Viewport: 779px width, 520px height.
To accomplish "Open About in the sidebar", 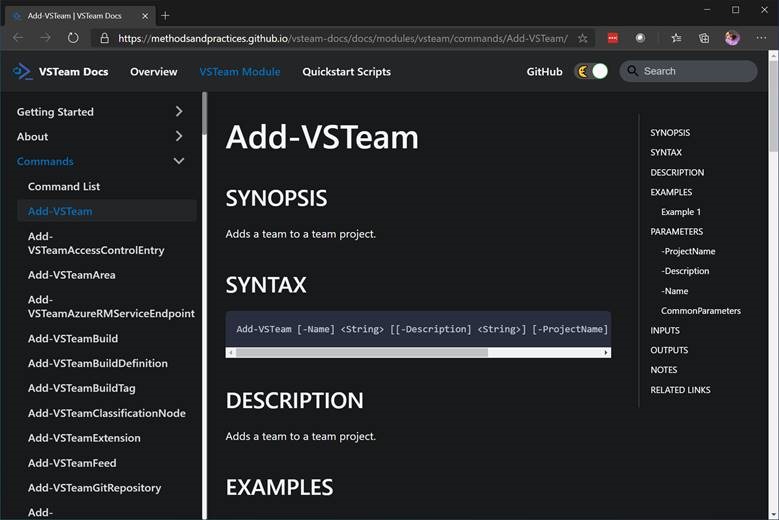I will pyautogui.click(x=32, y=137).
